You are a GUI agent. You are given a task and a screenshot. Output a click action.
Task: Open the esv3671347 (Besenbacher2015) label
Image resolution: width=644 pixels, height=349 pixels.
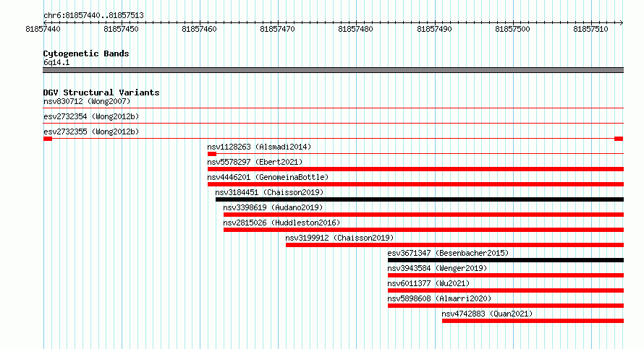pyautogui.click(x=448, y=253)
